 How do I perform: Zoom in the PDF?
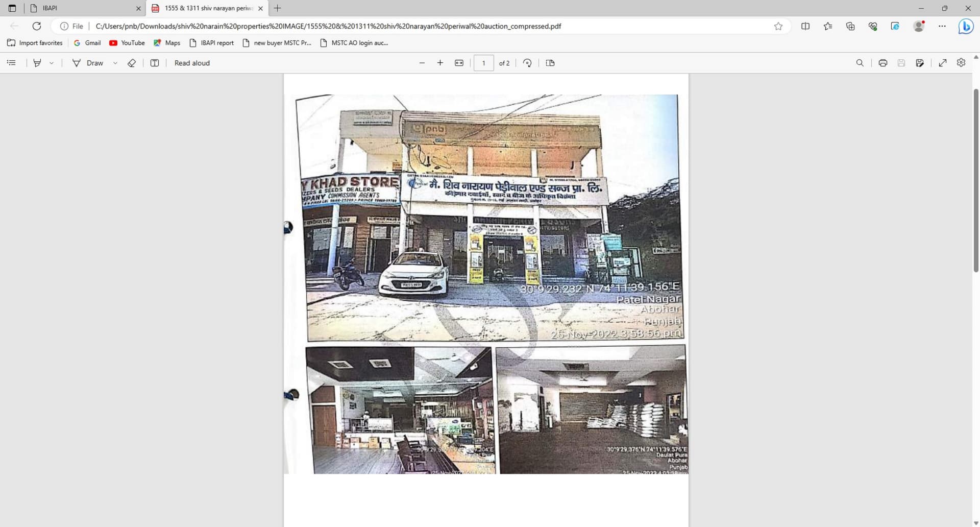(440, 63)
